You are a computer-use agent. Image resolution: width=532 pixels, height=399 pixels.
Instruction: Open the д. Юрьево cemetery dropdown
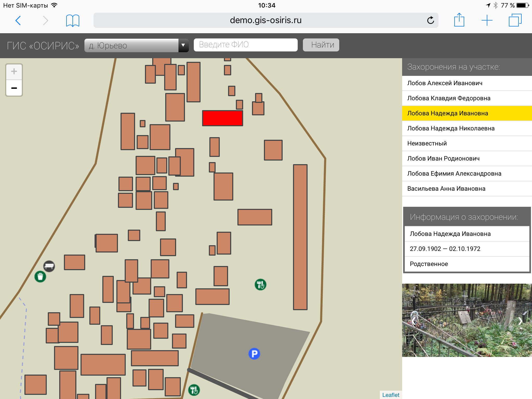coord(136,45)
